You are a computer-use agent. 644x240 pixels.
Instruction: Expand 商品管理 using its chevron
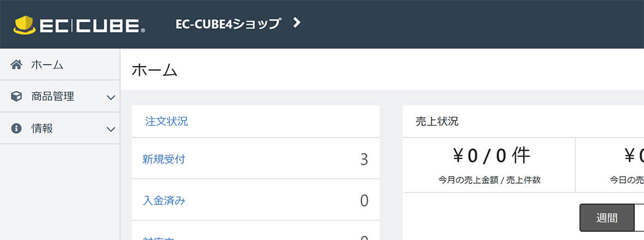click(x=111, y=98)
